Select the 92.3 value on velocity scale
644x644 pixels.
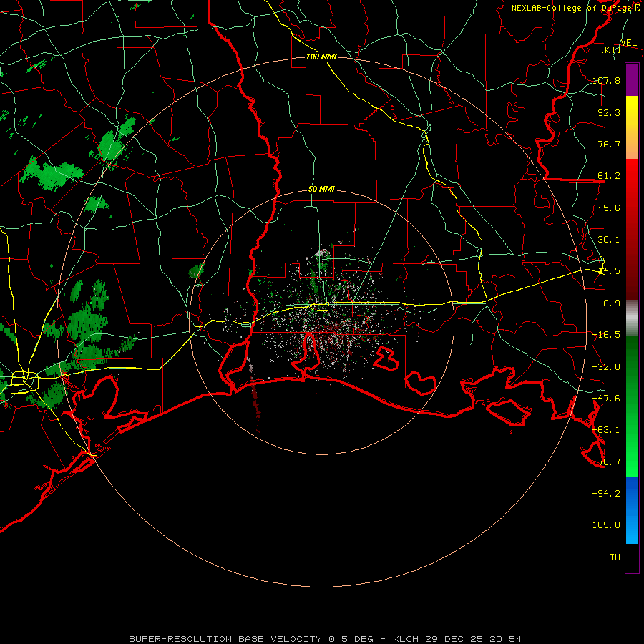pyautogui.click(x=609, y=112)
